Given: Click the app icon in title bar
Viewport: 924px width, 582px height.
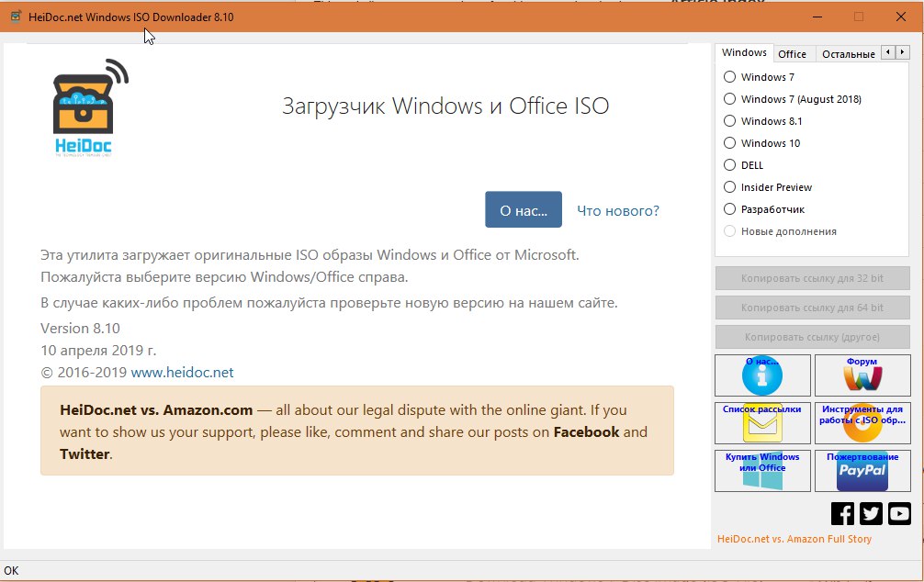Looking at the screenshot, I should pos(16,17).
